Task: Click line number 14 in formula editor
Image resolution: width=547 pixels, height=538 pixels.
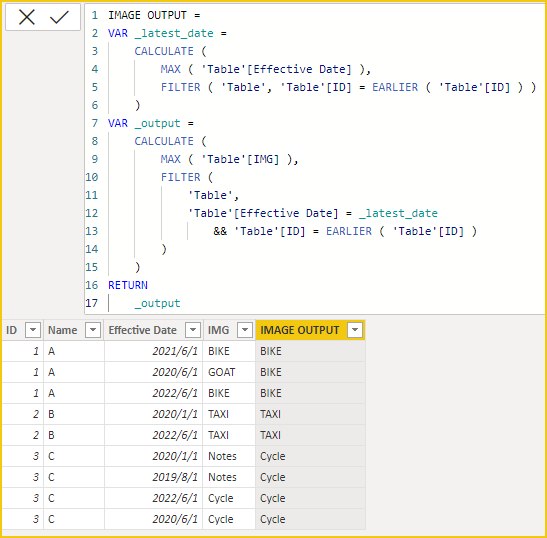Action: pyautogui.click(x=92, y=249)
